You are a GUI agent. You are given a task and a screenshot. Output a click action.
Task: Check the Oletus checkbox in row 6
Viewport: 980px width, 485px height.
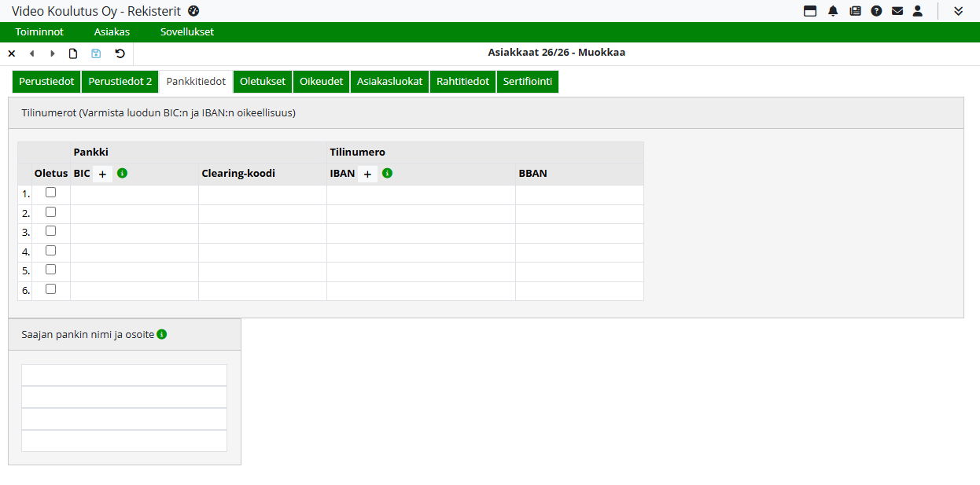click(x=51, y=289)
